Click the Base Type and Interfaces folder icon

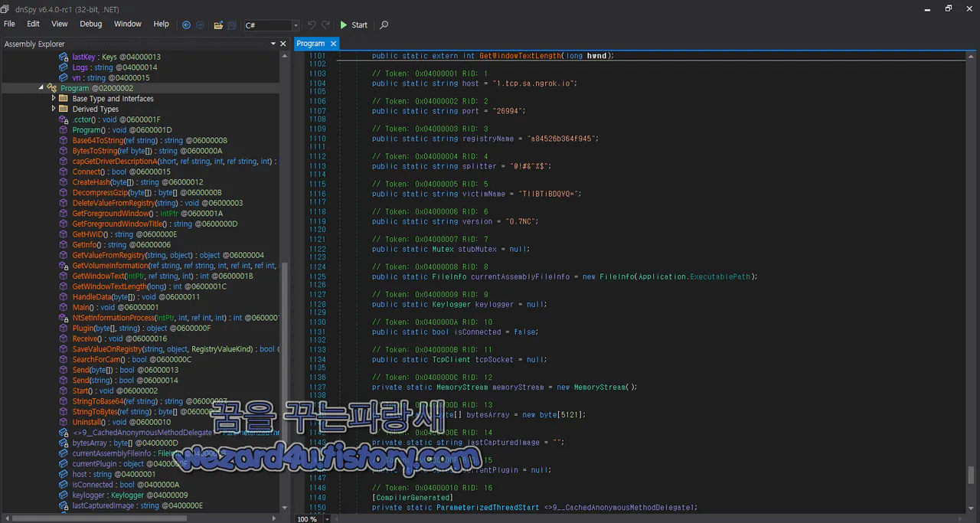point(64,99)
